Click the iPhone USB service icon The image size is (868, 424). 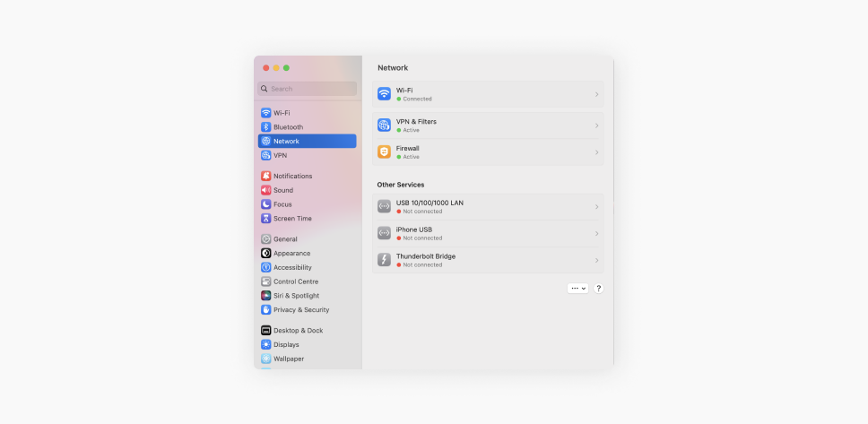coord(384,233)
